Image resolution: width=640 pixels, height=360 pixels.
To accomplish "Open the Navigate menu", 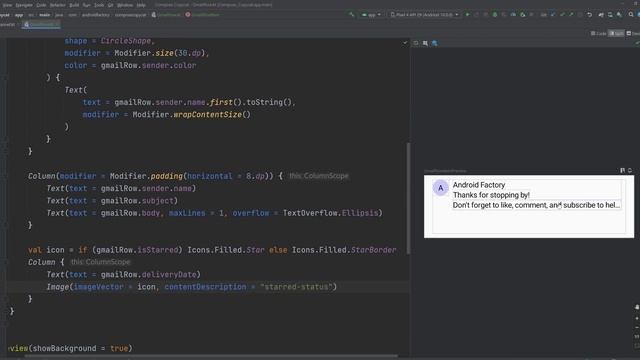I will pos(24,5).
